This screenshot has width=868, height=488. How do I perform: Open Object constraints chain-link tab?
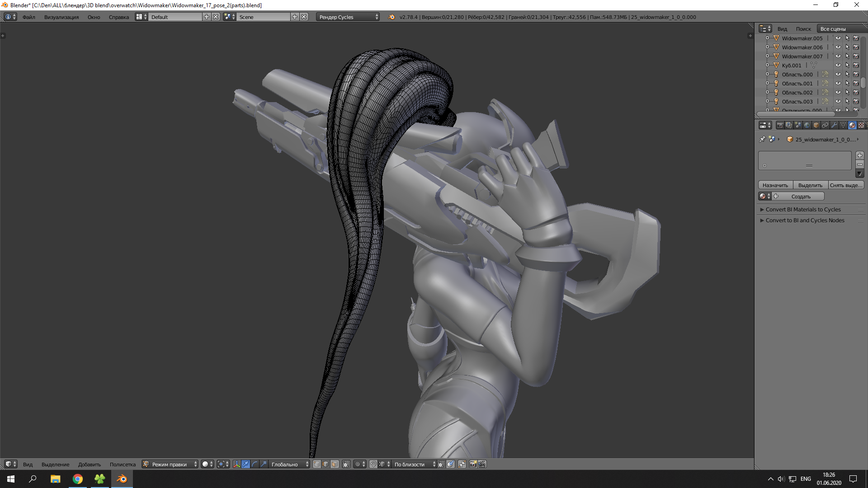[825, 125]
